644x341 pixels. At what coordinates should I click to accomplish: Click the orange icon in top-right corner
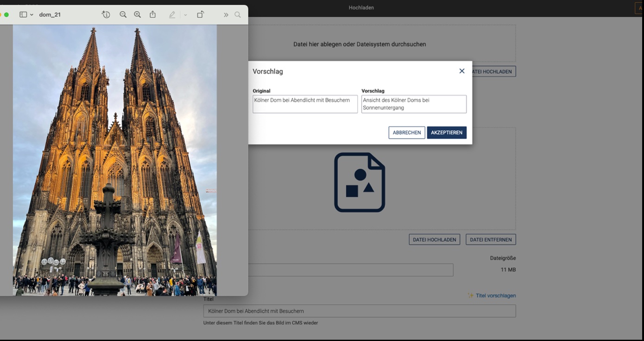(640, 8)
